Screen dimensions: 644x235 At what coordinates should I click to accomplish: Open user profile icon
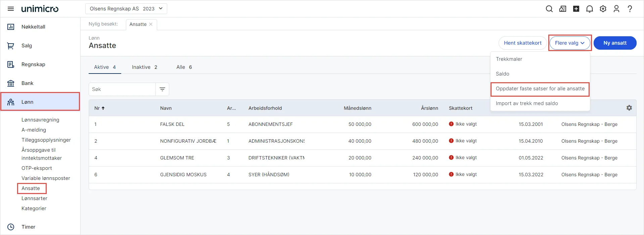coord(616,9)
